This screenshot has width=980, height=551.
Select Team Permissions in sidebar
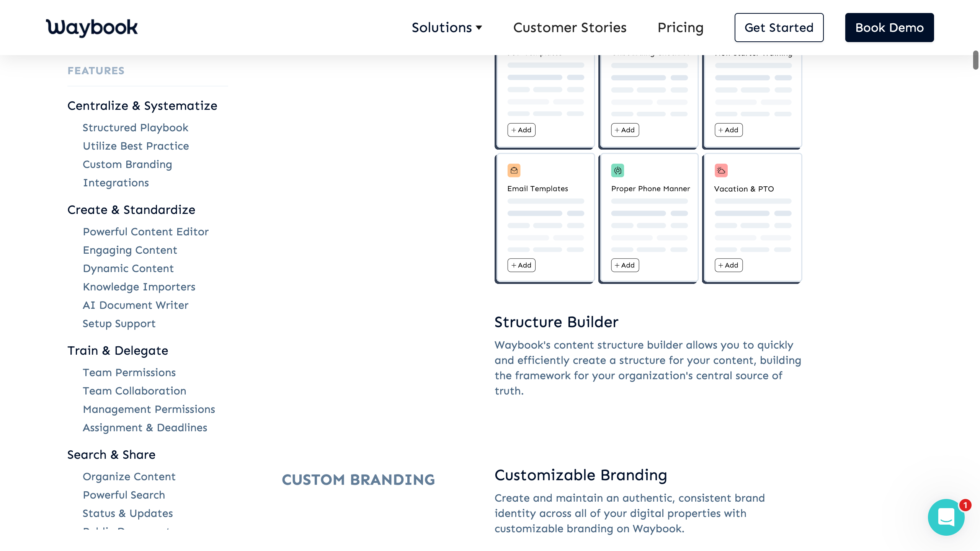129,372
